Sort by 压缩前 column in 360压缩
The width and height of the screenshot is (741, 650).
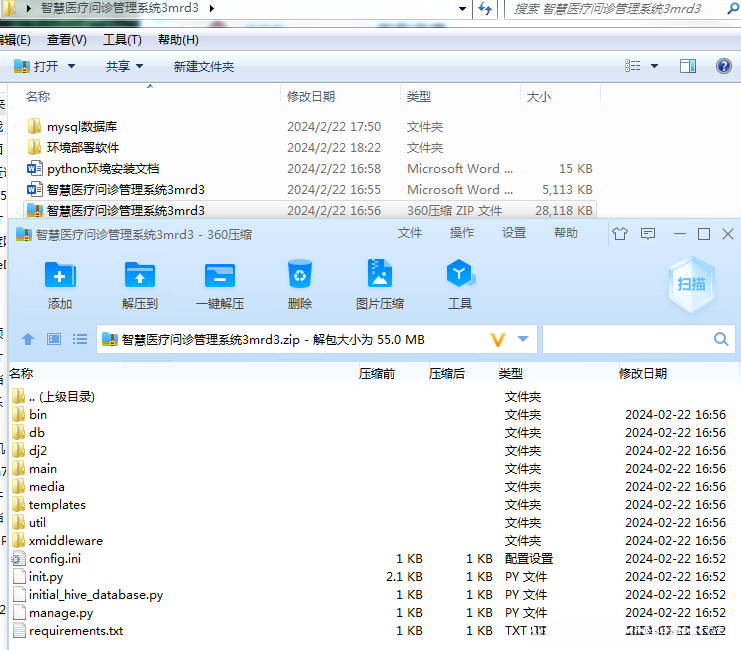point(377,373)
